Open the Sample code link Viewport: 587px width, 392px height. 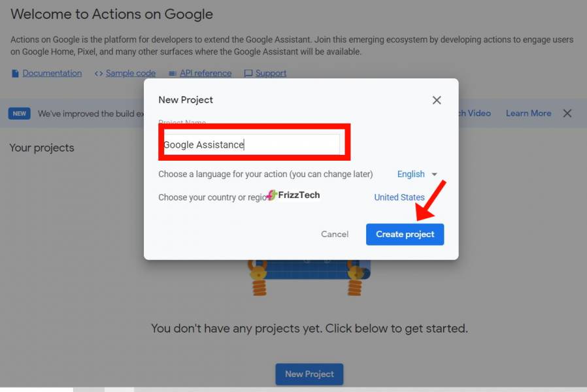point(131,73)
